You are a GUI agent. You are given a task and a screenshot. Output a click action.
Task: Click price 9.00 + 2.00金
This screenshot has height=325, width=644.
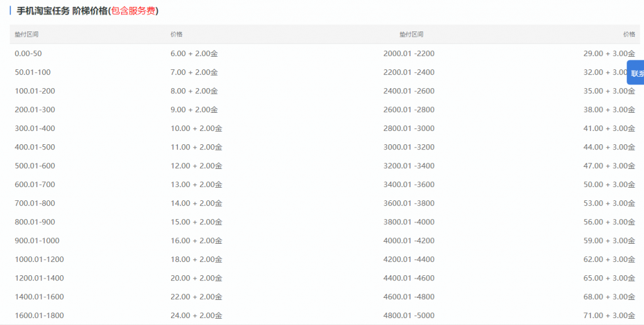(x=194, y=110)
